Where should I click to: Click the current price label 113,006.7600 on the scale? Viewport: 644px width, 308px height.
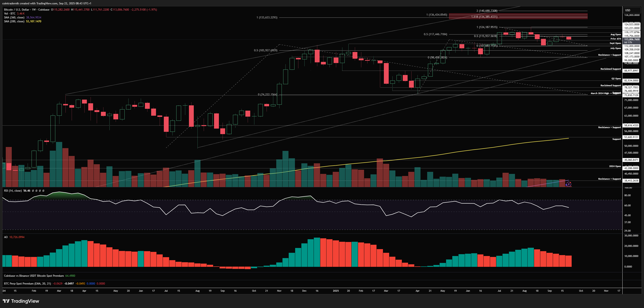tap(632, 39)
